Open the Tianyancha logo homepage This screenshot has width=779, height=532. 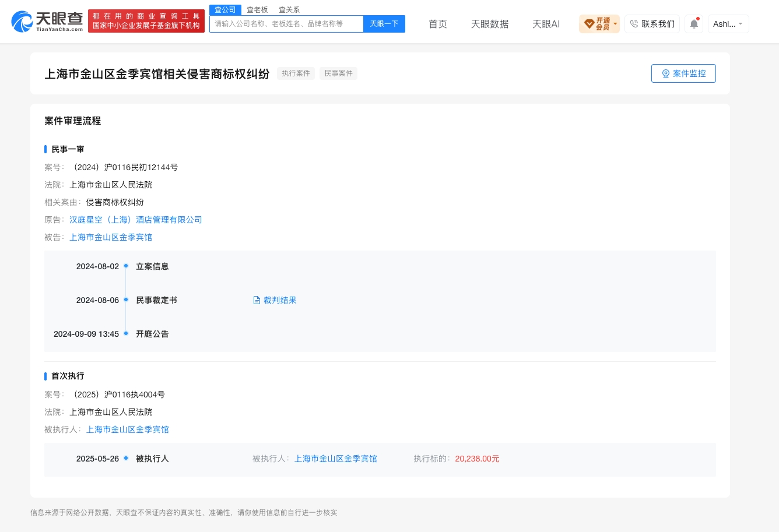[47, 22]
